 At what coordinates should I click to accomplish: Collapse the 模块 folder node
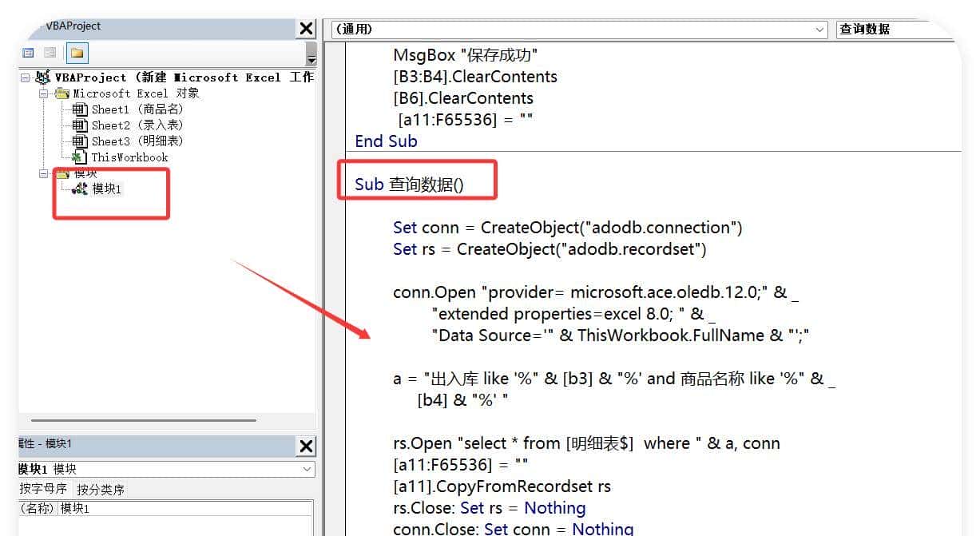[45, 173]
